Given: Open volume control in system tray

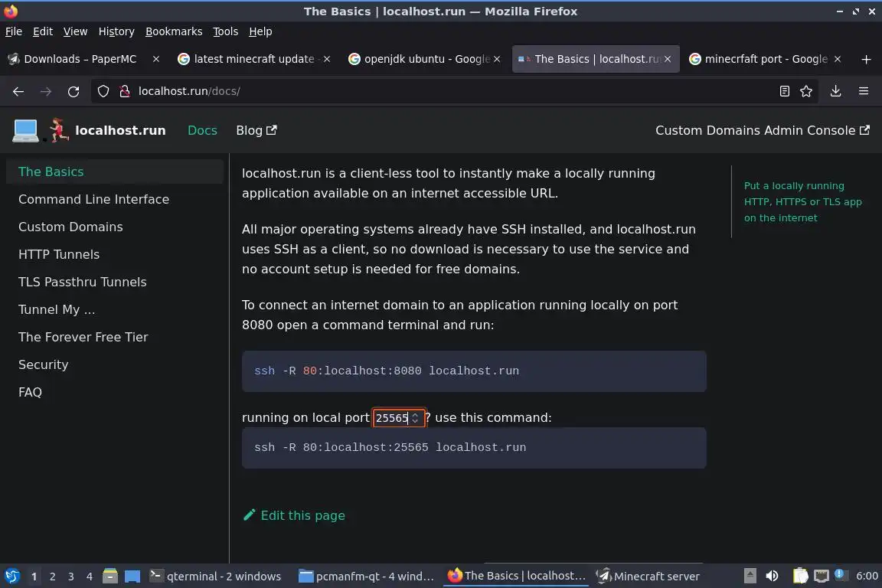Looking at the screenshot, I should click(772, 576).
